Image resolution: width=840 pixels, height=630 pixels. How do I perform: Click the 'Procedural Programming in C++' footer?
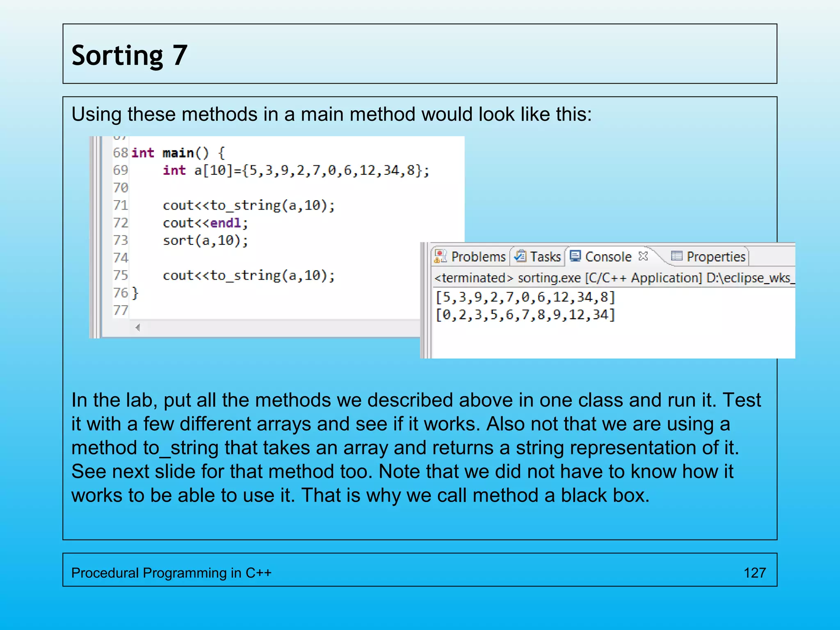click(171, 573)
